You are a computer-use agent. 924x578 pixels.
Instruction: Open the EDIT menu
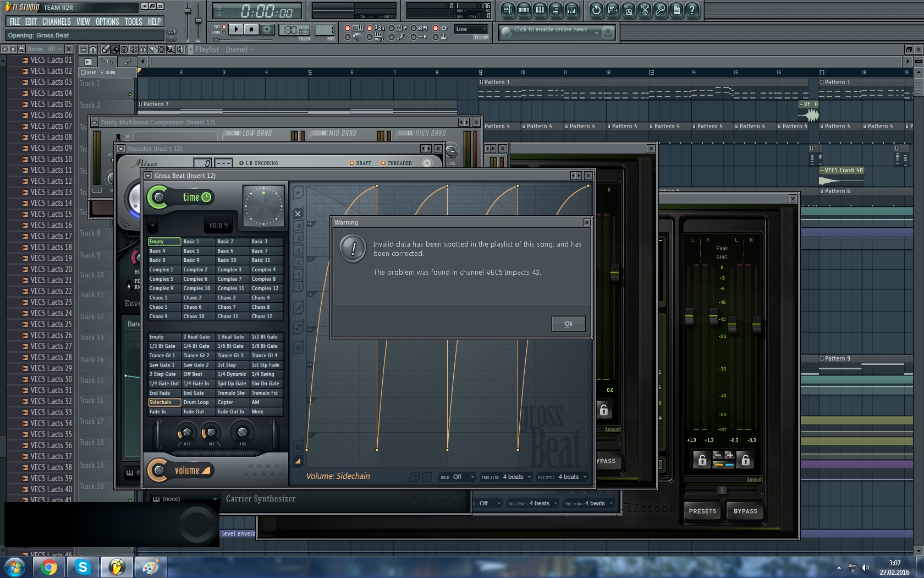coord(31,21)
